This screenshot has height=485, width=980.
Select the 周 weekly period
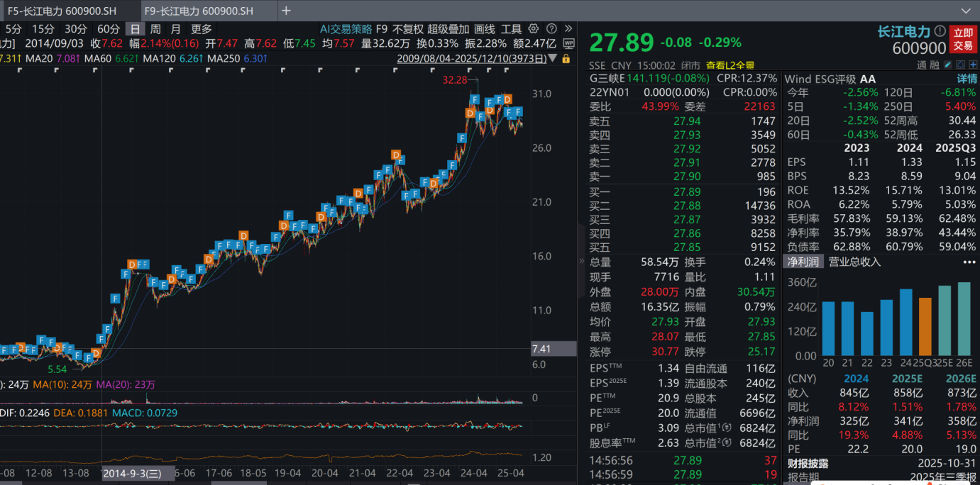pos(155,29)
